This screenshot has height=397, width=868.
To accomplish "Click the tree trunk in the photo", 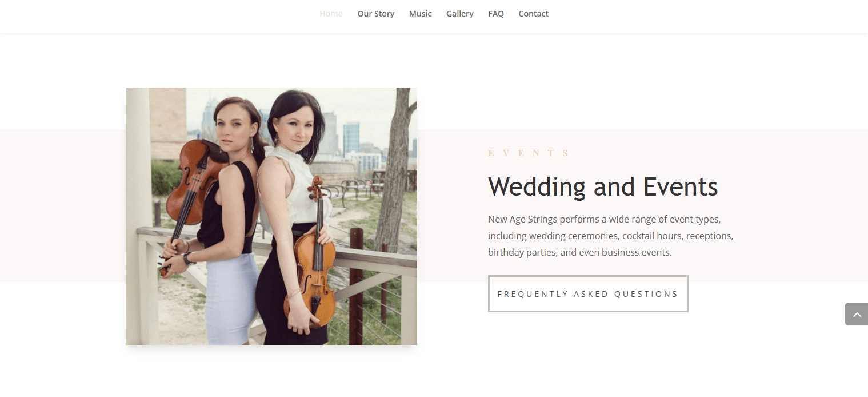I will coord(394,172).
